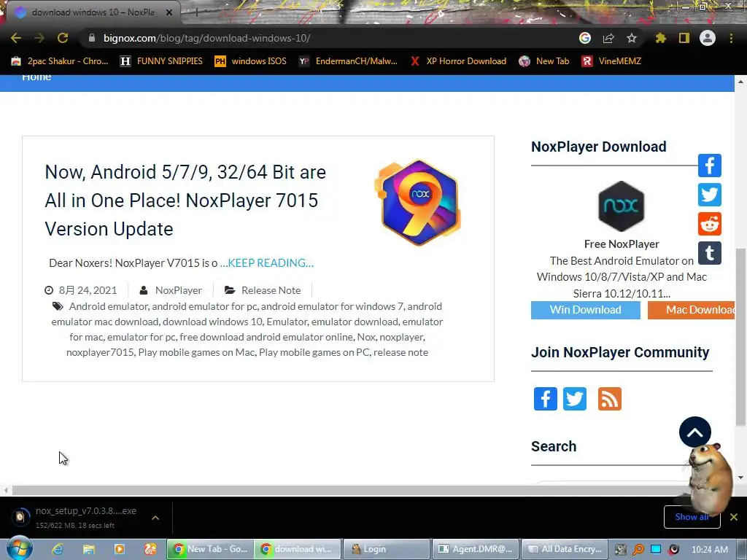Click the magnifier tray icon
747x560 pixels.
[638, 550]
